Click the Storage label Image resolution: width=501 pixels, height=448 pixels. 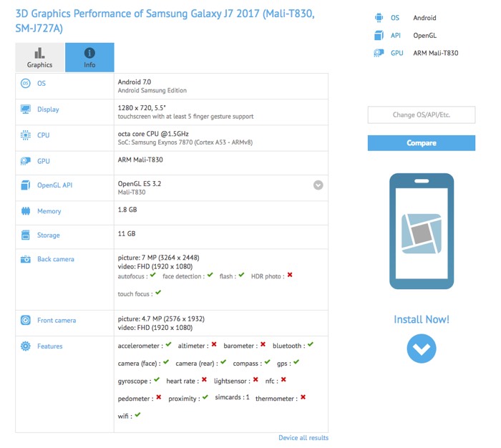(48, 235)
